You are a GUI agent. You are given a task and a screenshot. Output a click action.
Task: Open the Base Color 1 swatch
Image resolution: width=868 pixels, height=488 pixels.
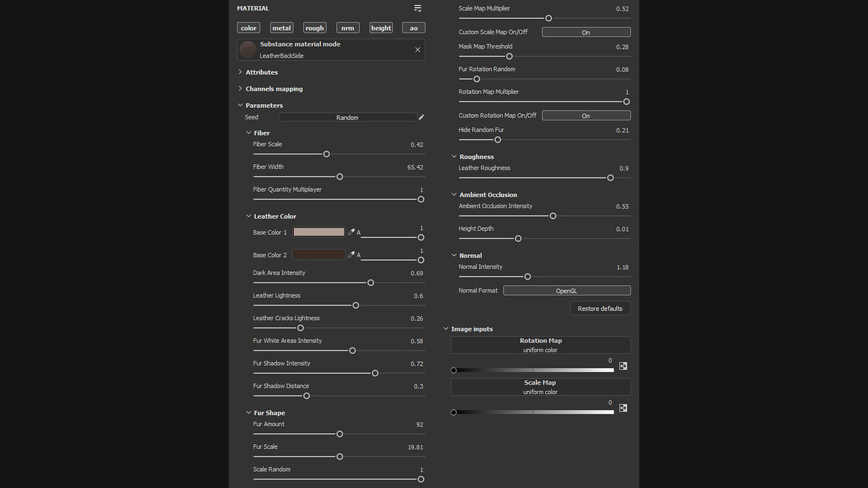tap(319, 232)
